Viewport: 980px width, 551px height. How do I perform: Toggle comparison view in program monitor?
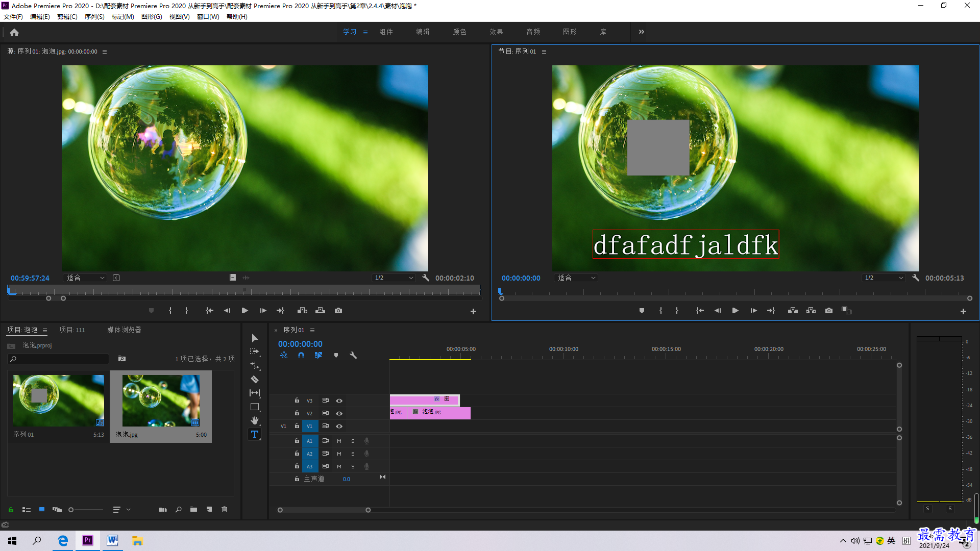pos(846,311)
